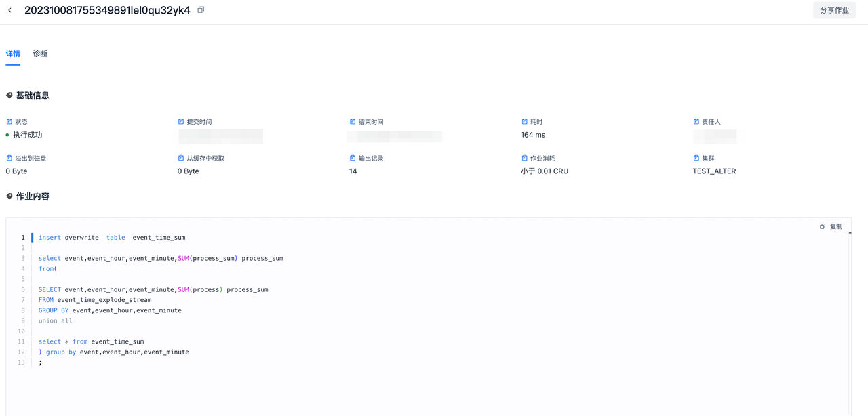
Task: Click the 结束时间 field icon
Action: [x=353, y=122]
